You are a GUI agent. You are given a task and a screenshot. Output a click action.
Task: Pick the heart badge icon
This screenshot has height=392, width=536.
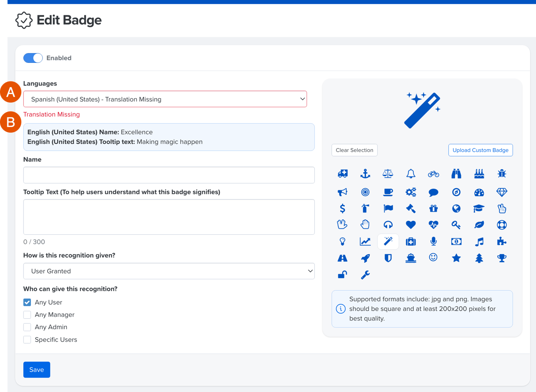click(410, 225)
